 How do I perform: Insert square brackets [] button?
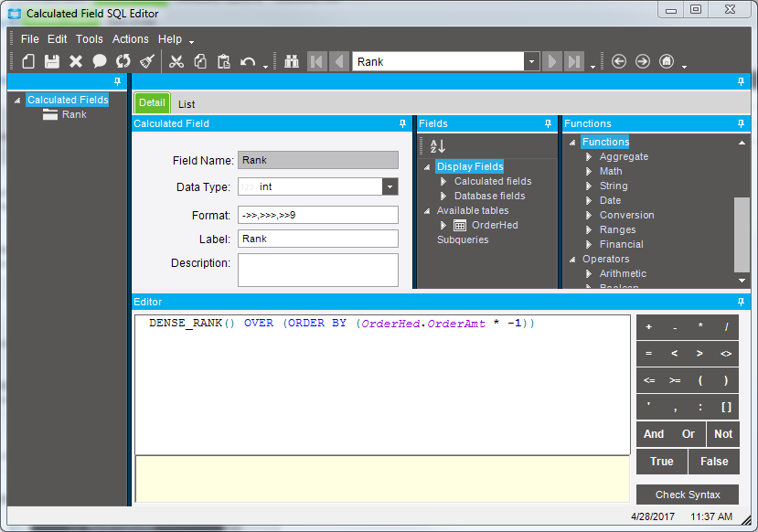[726, 408]
